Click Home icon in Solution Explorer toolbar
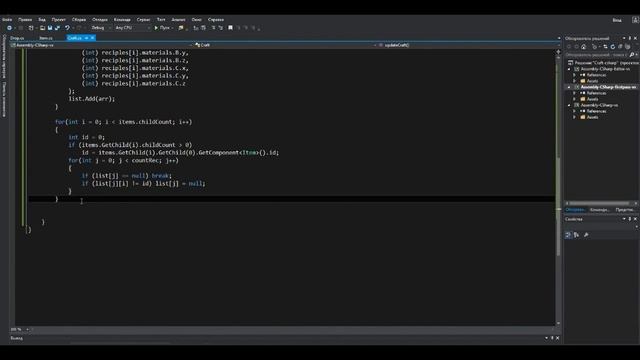The width and height of the screenshot is (640, 360). pos(584,47)
